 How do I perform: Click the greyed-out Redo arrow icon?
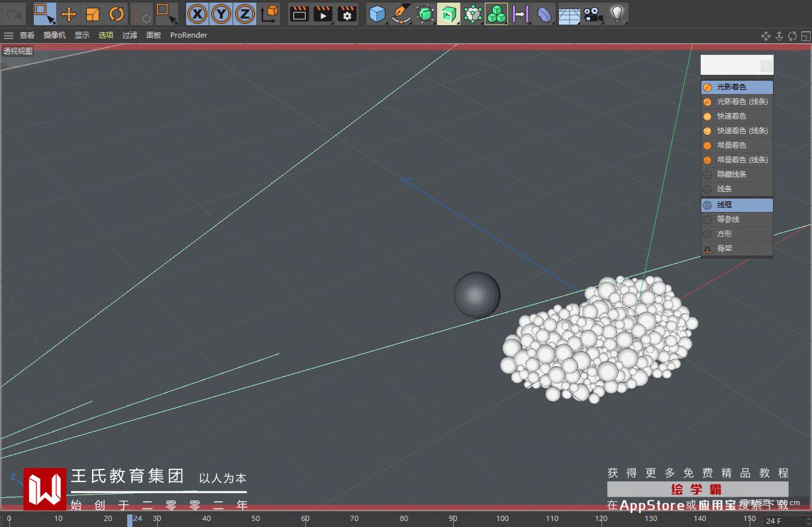coord(15,13)
